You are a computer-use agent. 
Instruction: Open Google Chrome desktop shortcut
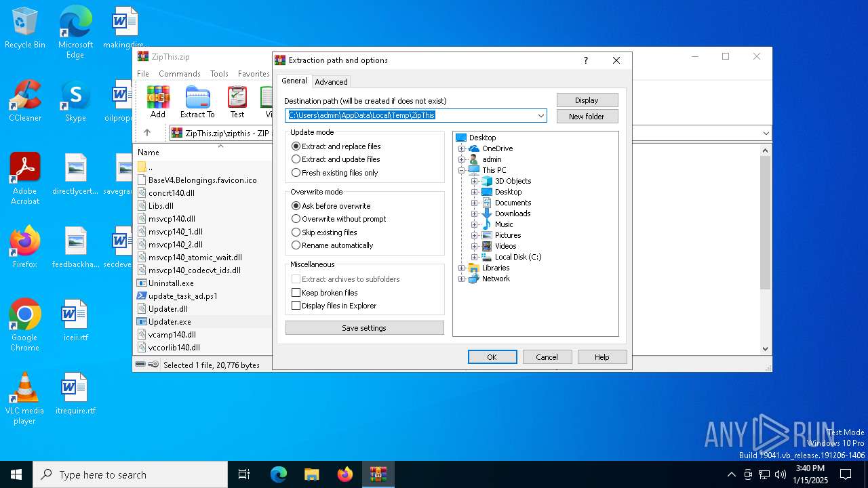click(25, 326)
